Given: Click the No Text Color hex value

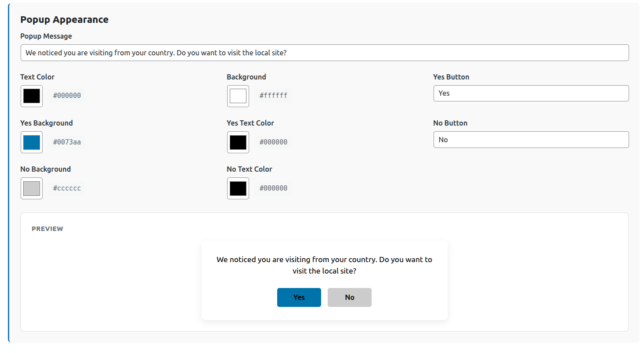Looking at the screenshot, I should coord(273,188).
